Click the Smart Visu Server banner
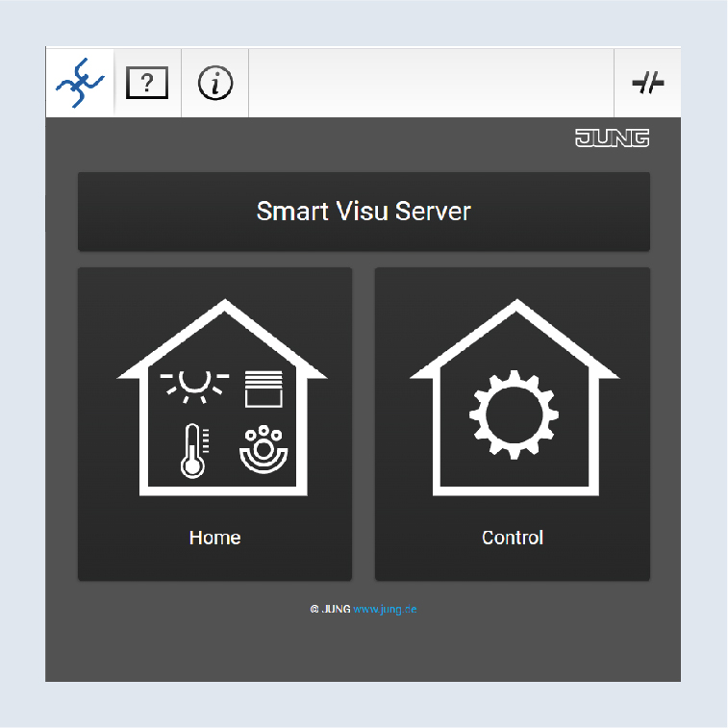728x728 pixels. click(364, 212)
